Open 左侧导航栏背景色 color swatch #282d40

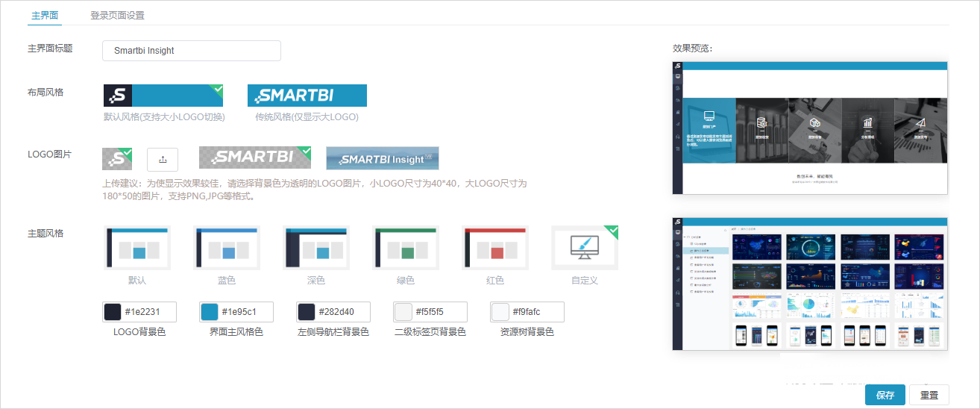coord(307,312)
